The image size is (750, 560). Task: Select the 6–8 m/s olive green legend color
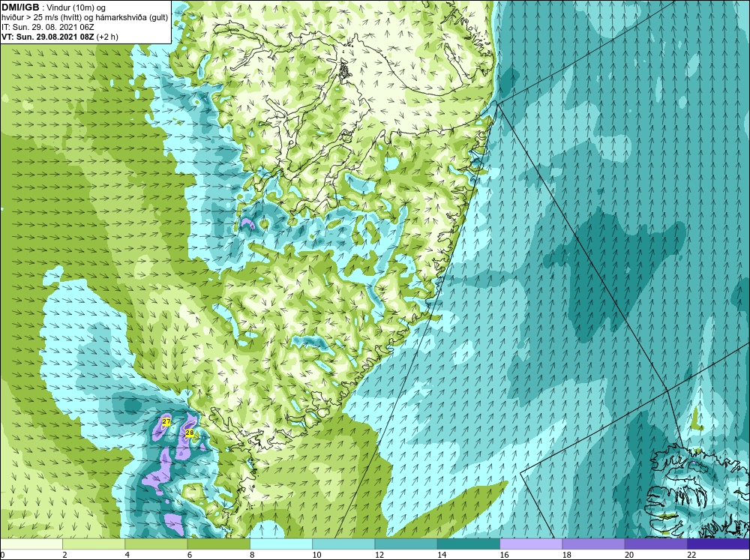218,544
